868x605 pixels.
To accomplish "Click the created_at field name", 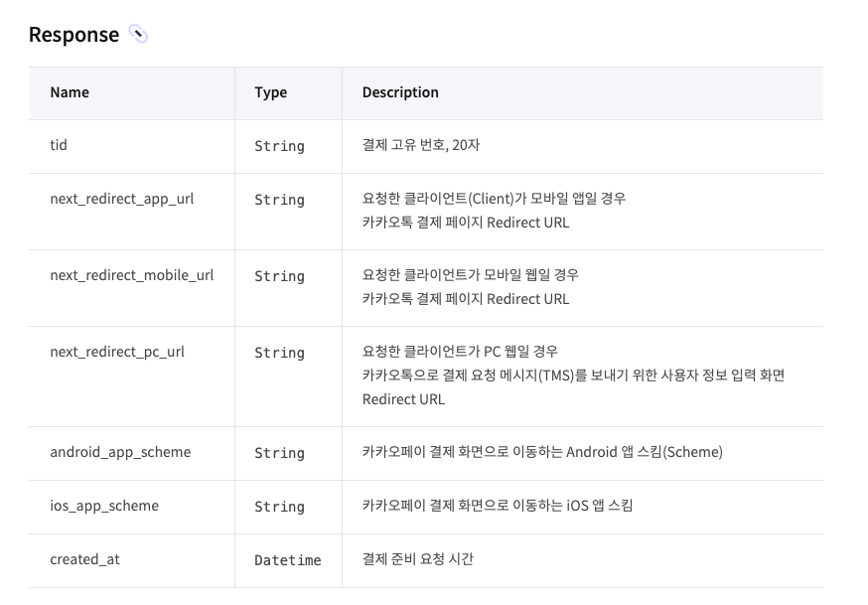I will click(84, 559).
